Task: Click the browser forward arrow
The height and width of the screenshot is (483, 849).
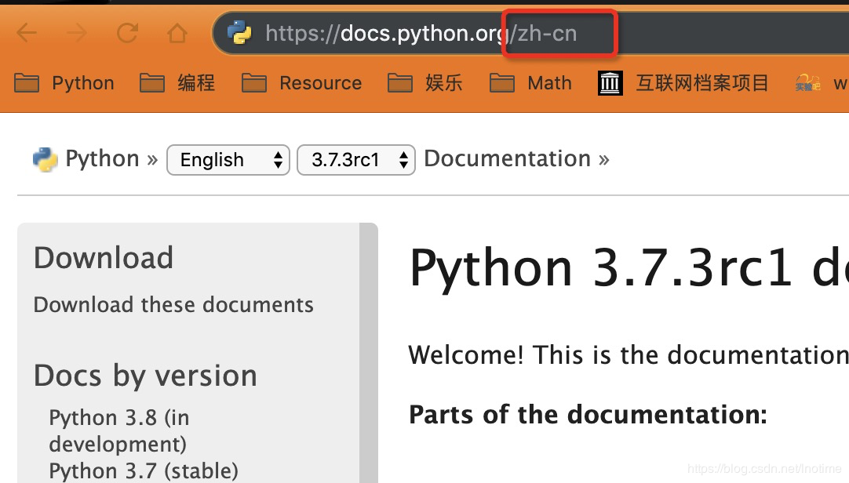Action: (x=77, y=33)
